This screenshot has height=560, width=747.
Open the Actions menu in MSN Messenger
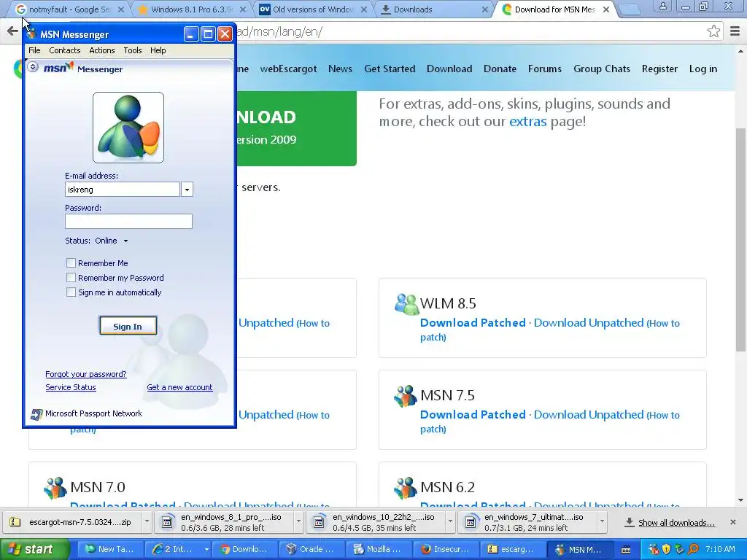coord(102,50)
